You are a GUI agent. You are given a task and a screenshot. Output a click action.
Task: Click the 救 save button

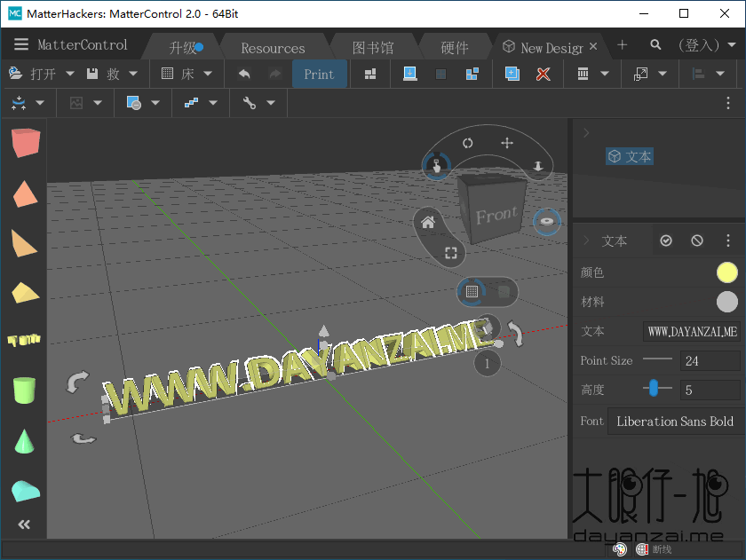click(103, 74)
